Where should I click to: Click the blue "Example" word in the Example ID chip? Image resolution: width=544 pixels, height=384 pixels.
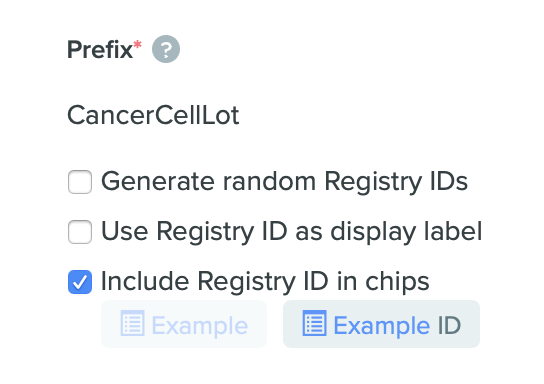coord(382,326)
